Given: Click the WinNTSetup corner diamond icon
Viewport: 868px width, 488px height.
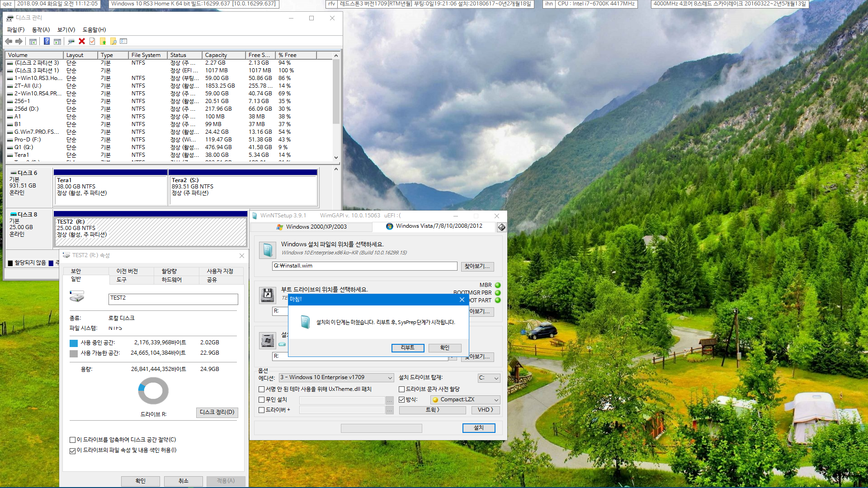Looking at the screenshot, I should point(501,227).
